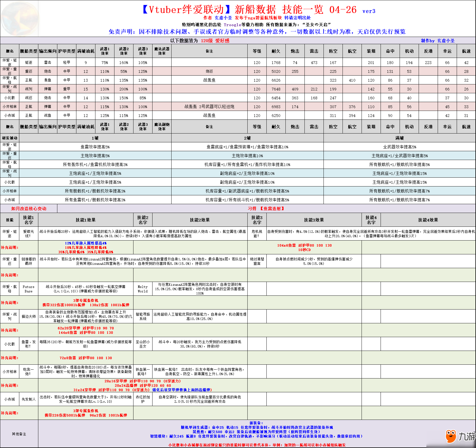Click the '魔法武器效率' column header
This screenshot has height=448, width=476.
(x=162, y=51)
